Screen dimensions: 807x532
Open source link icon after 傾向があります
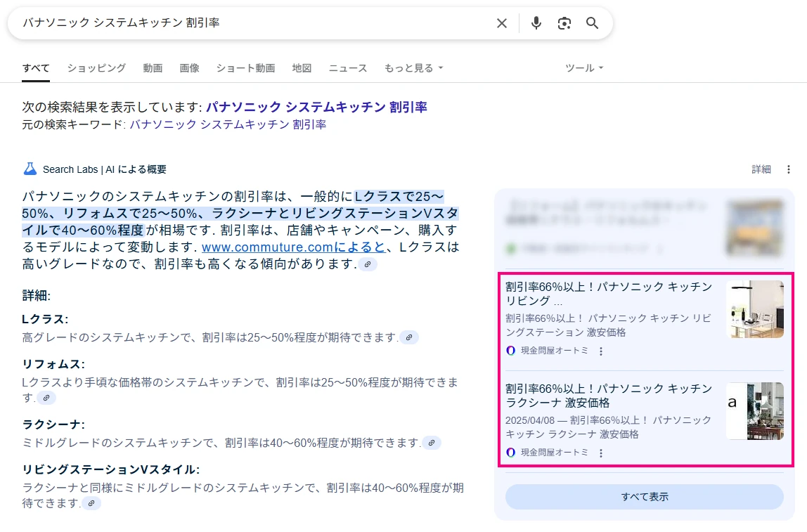point(368,264)
